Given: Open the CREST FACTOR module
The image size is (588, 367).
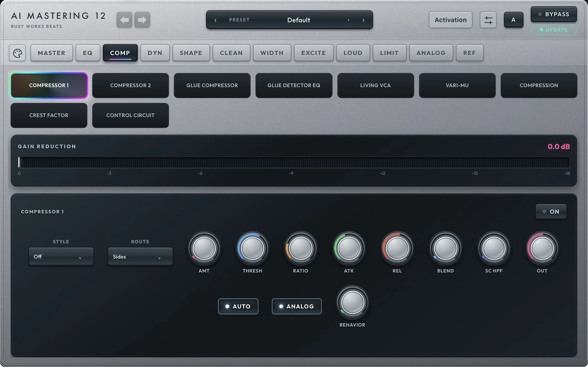Looking at the screenshot, I should [49, 115].
